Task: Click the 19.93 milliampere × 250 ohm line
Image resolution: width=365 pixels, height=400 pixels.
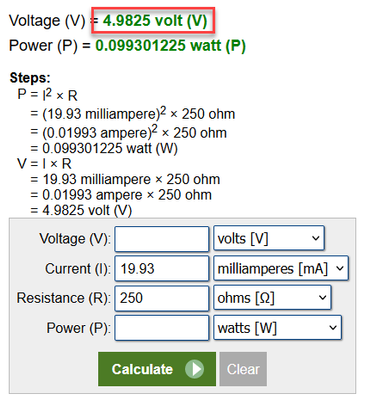Action: 125,179
